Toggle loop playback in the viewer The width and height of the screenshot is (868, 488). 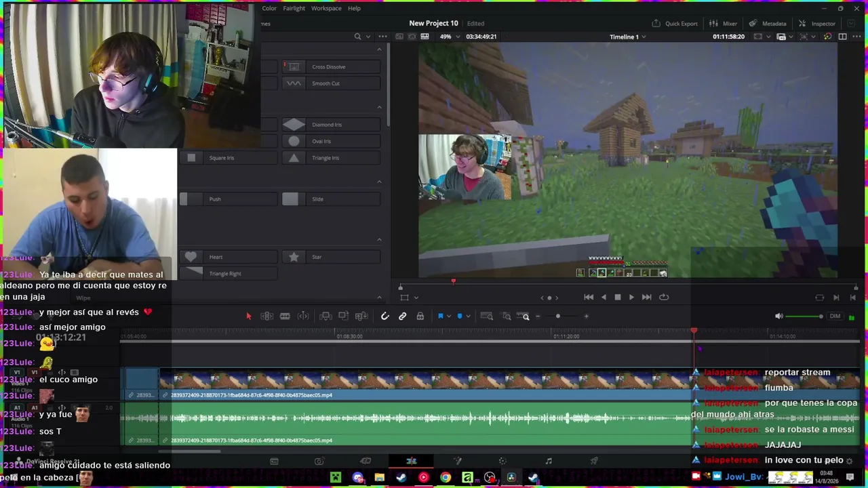point(664,297)
